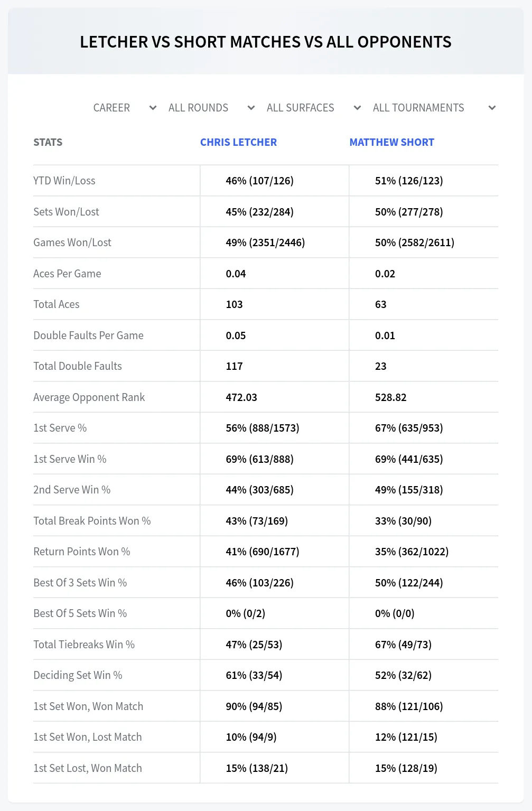Click the 61% (33/54) deciding set value
The image size is (532, 811).
point(254,675)
